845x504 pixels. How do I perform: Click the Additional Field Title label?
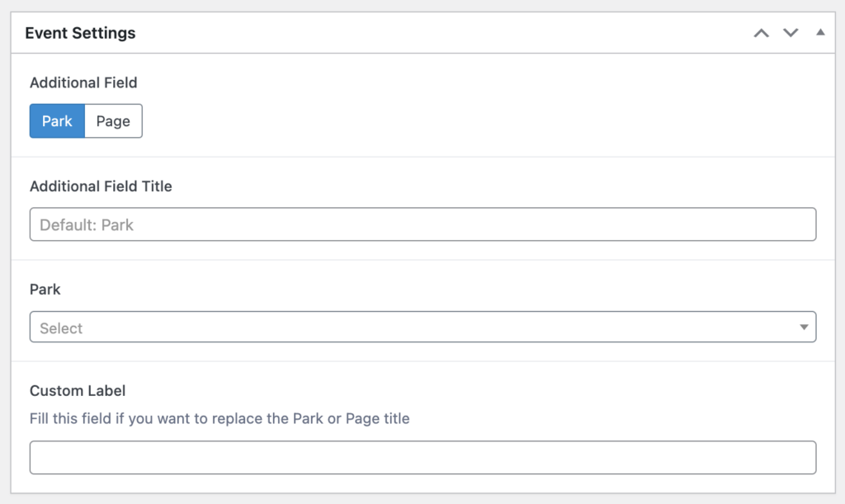101,186
